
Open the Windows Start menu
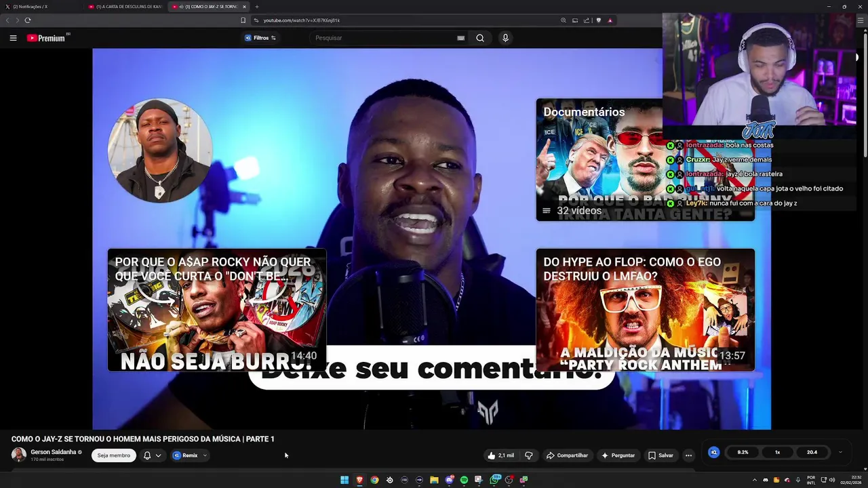[344, 480]
